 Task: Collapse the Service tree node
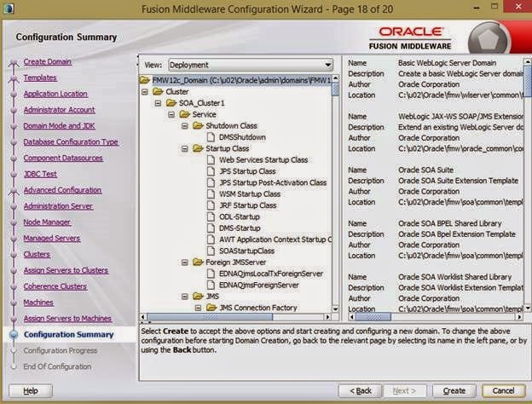[x=171, y=115]
